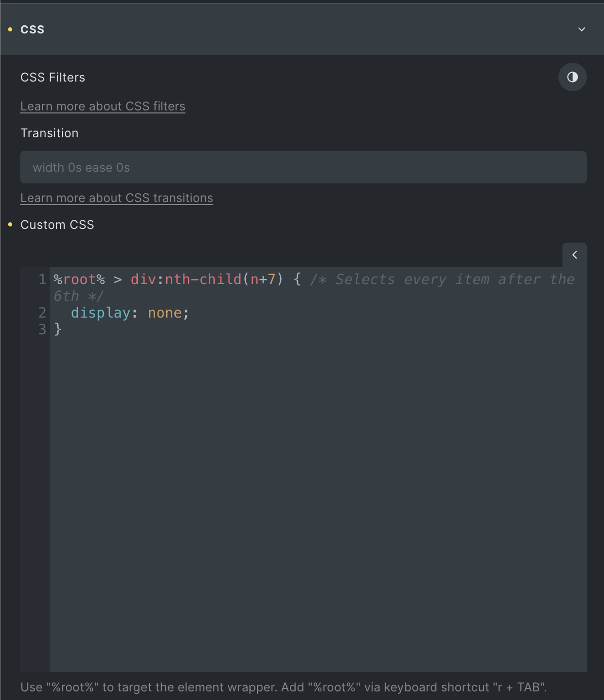Open Learn more about CSS filters link
The width and height of the screenshot is (604, 700).
(x=103, y=106)
